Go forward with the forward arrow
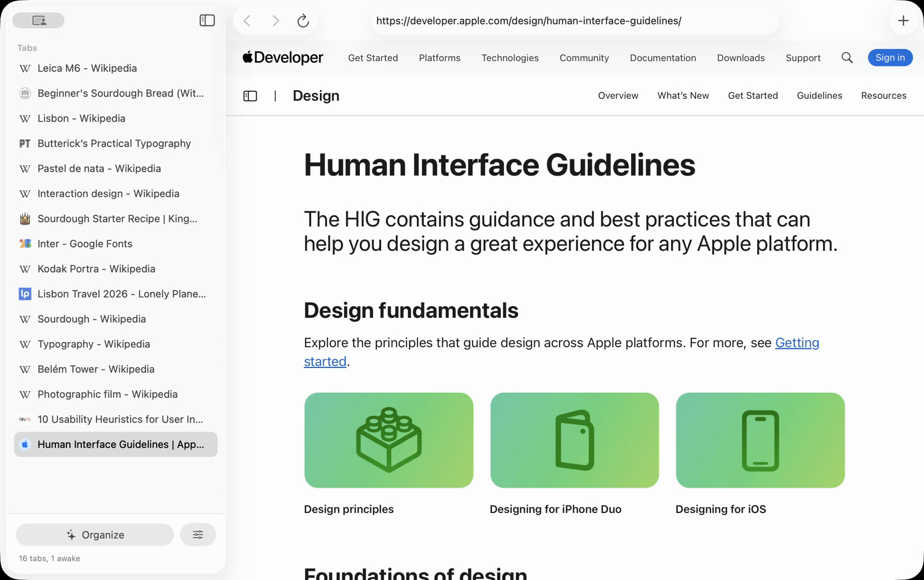 [x=275, y=21]
